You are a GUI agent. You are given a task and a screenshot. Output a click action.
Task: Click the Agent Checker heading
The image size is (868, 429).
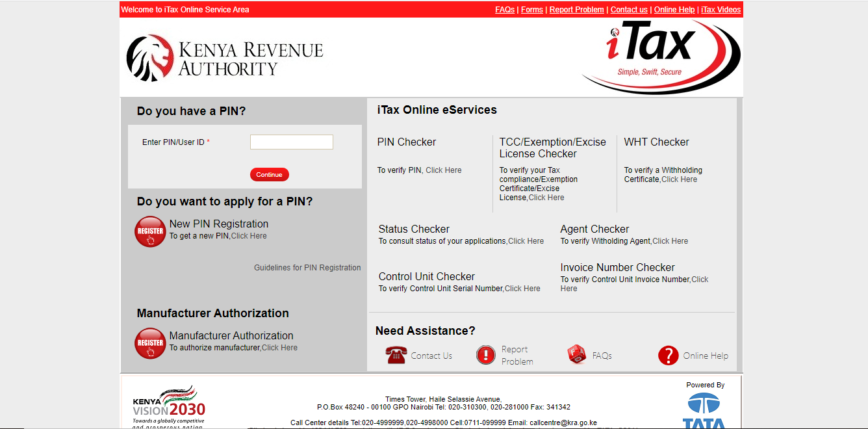(x=594, y=229)
